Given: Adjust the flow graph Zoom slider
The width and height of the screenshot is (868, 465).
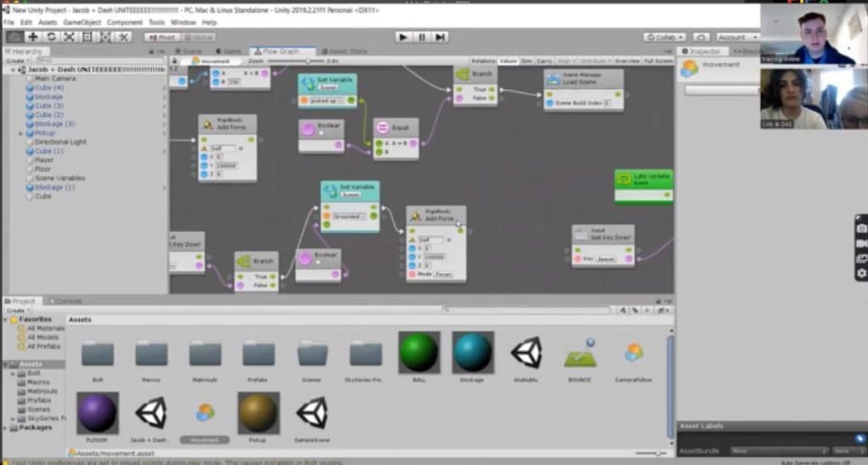Looking at the screenshot, I should click(296, 61).
